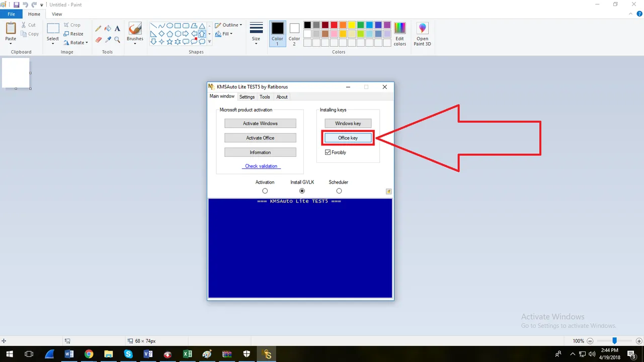
Task: Select the Scheduler radio button
Action: pos(339,191)
